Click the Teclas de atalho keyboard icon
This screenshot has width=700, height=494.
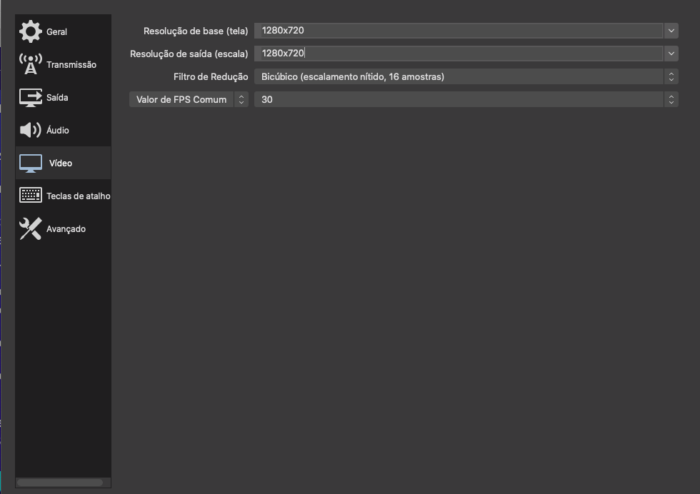pyautogui.click(x=30, y=195)
